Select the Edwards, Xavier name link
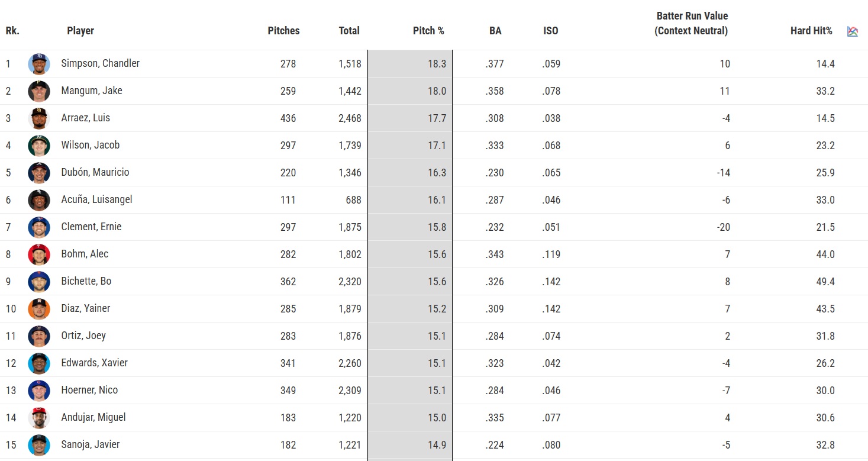Image resolution: width=868 pixels, height=461 pixels. pyautogui.click(x=95, y=363)
